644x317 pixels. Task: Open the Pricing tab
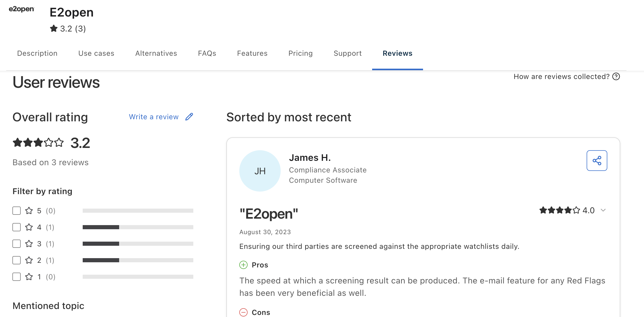coord(301,53)
